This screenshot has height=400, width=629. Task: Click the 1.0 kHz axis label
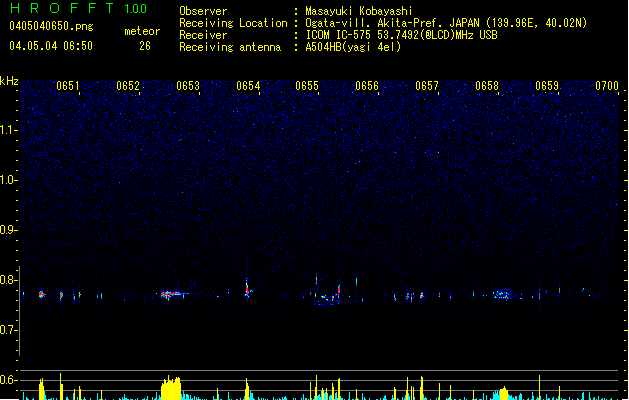coord(8,180)
